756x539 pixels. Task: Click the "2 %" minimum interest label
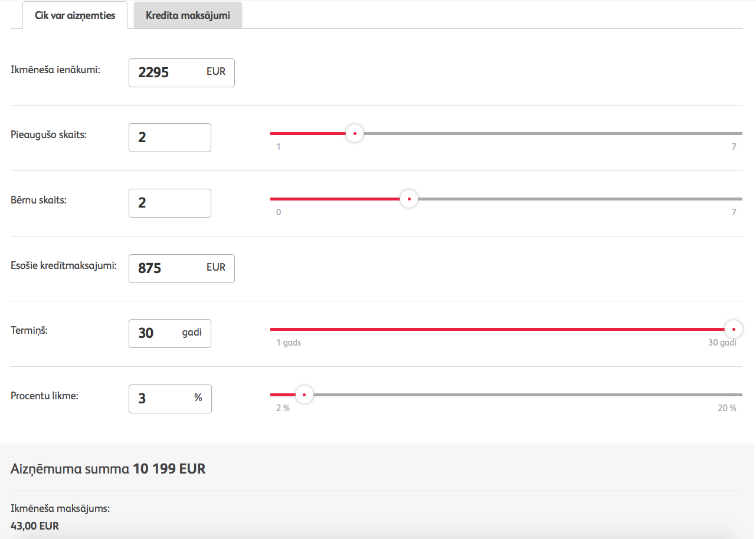tap(283, 408)
